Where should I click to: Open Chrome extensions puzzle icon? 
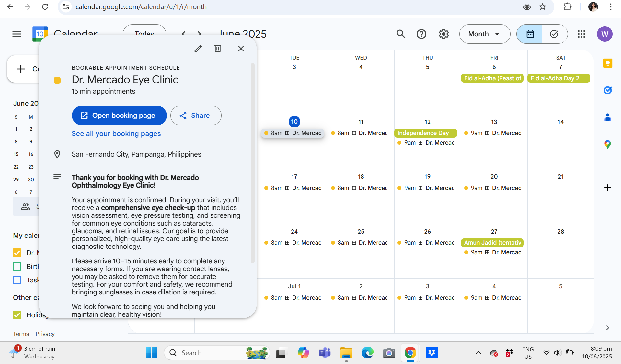567,7
